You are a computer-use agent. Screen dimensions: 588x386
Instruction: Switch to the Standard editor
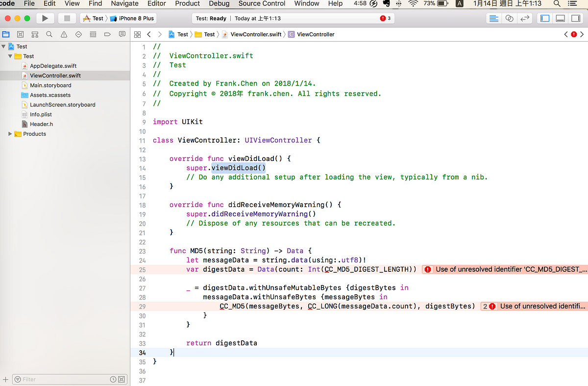click(x=494, y=18)
